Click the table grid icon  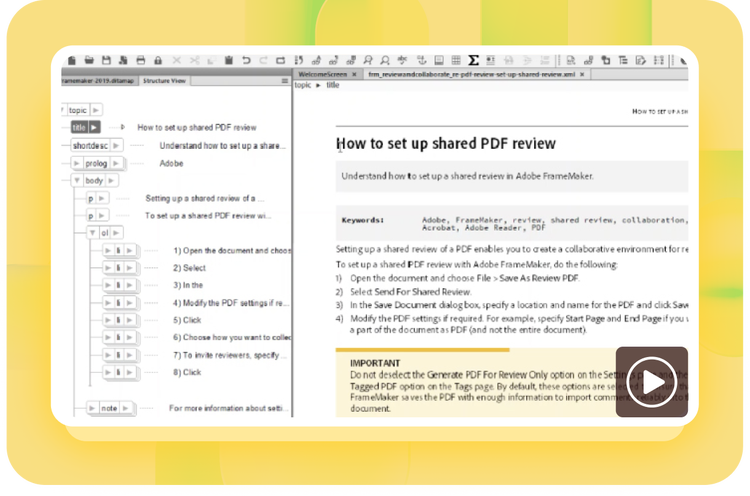point(456,60)
